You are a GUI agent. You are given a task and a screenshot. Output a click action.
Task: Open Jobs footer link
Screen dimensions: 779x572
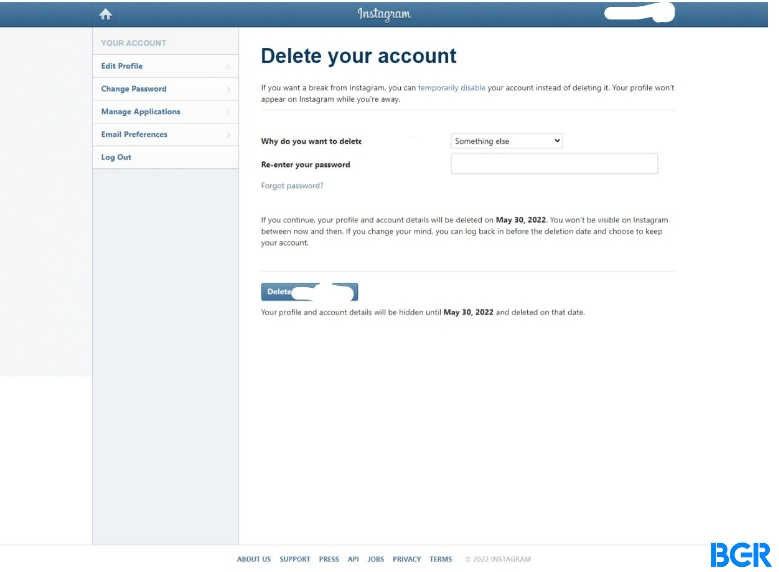376,559
